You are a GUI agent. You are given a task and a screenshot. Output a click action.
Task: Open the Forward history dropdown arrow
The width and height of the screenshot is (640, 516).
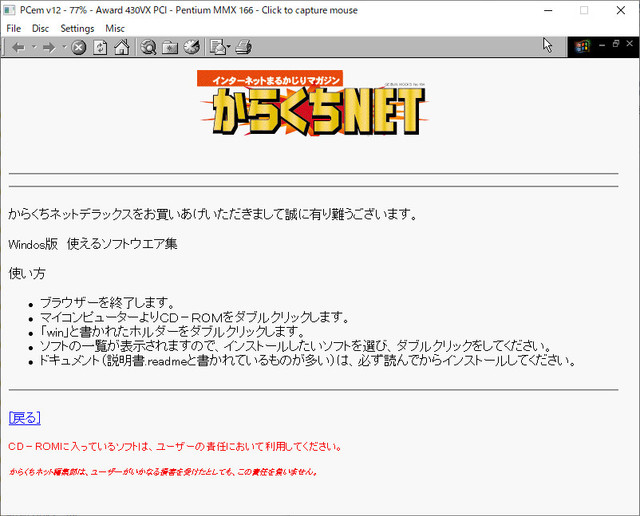pos(64,47)
